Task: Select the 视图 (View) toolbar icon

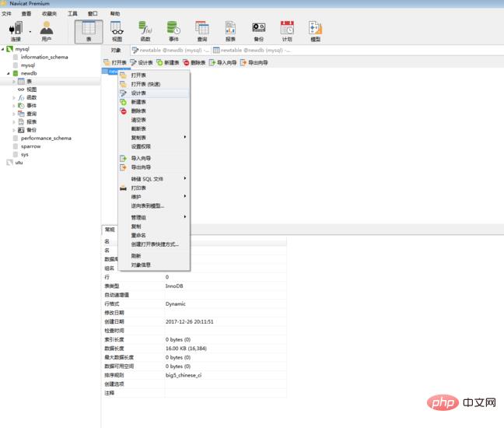Action: tap(117, 30)
